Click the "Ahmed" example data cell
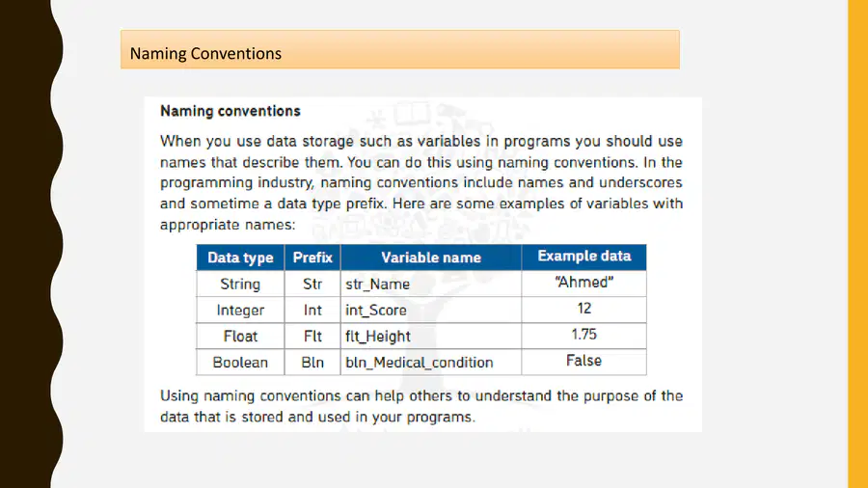This screenshot has height=488, width=868. 584,283
